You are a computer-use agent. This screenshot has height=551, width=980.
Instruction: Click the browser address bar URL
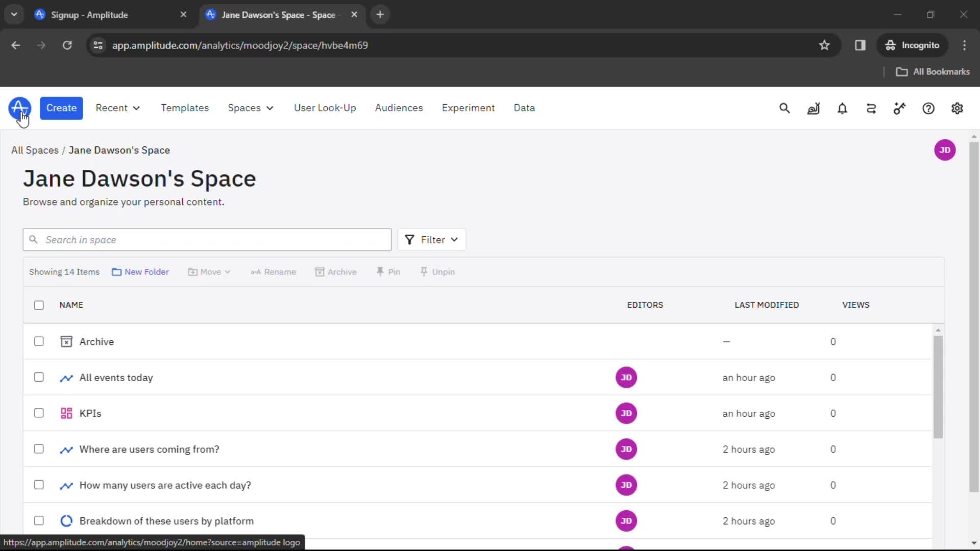click(x=240, y=45)
